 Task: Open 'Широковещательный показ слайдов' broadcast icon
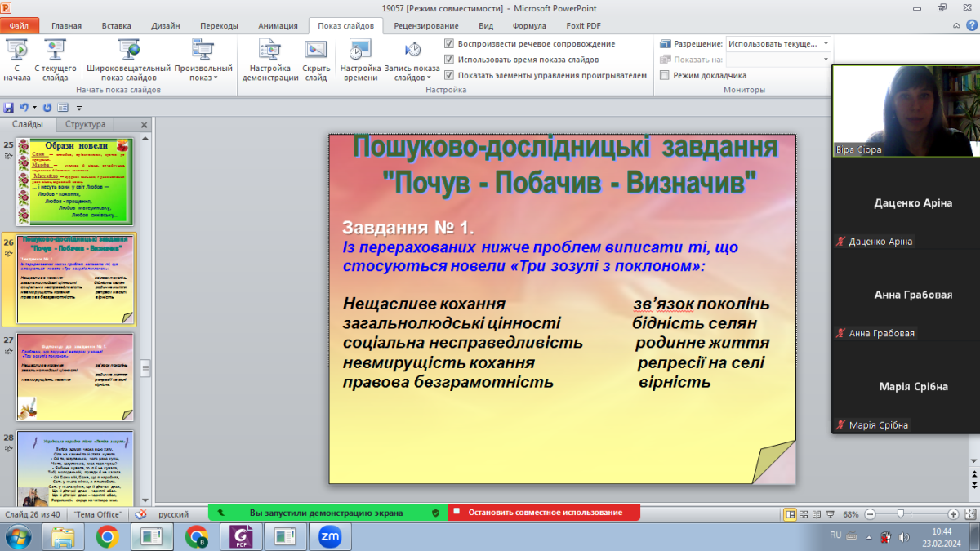[128, 51]
